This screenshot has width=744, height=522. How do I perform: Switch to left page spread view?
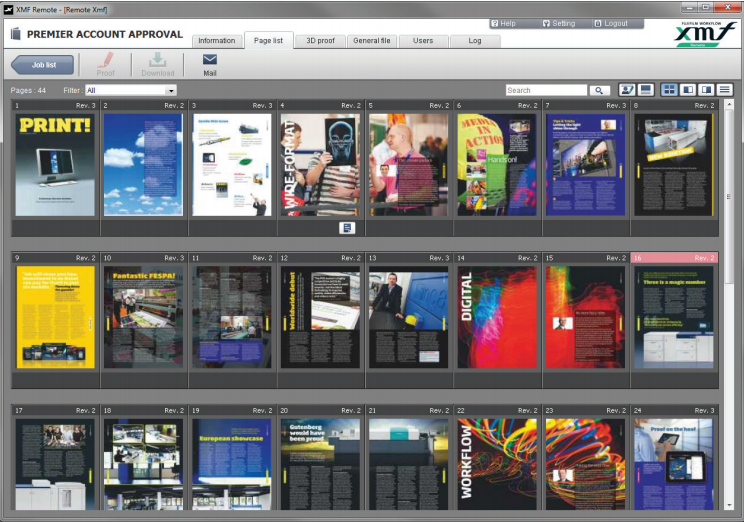[x=688, y=90]
